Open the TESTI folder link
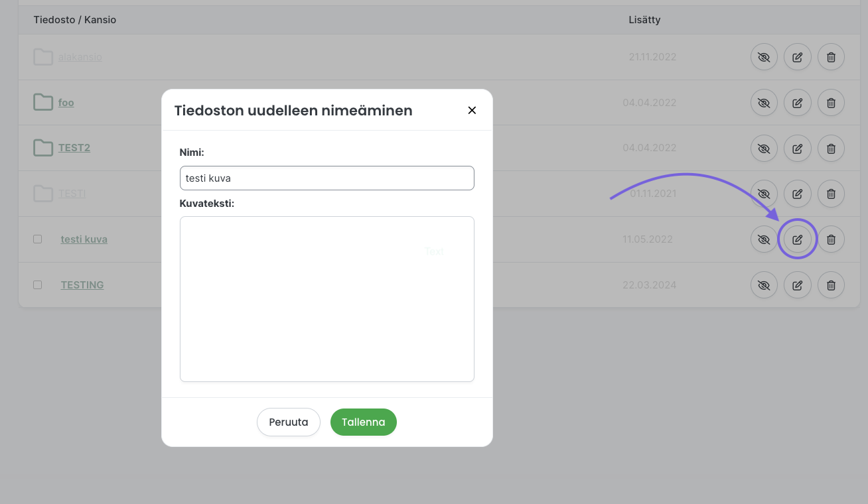Screen dimensions: 868x504 (72, 194)
